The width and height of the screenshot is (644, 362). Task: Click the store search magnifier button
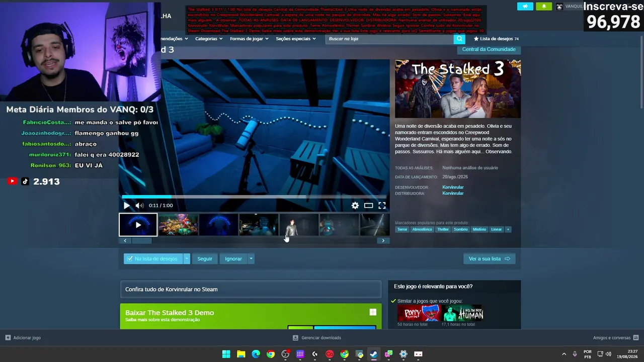459,39
